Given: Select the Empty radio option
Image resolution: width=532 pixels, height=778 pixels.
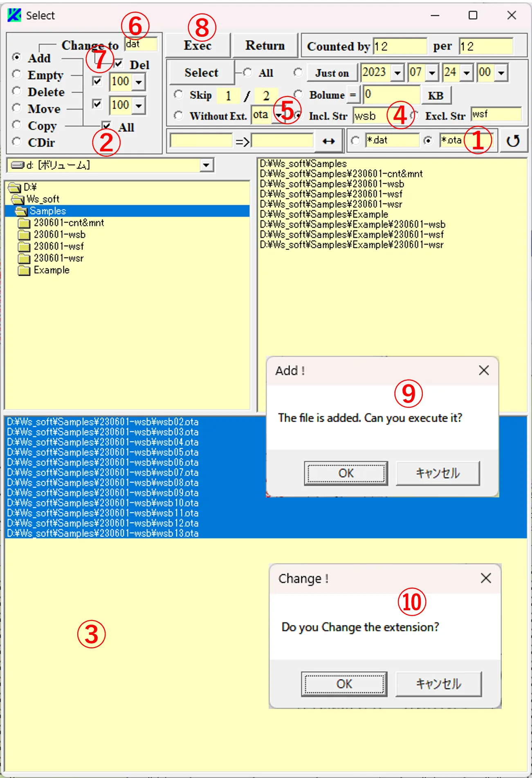Looking at the screenshot, I should pos(17,74).
